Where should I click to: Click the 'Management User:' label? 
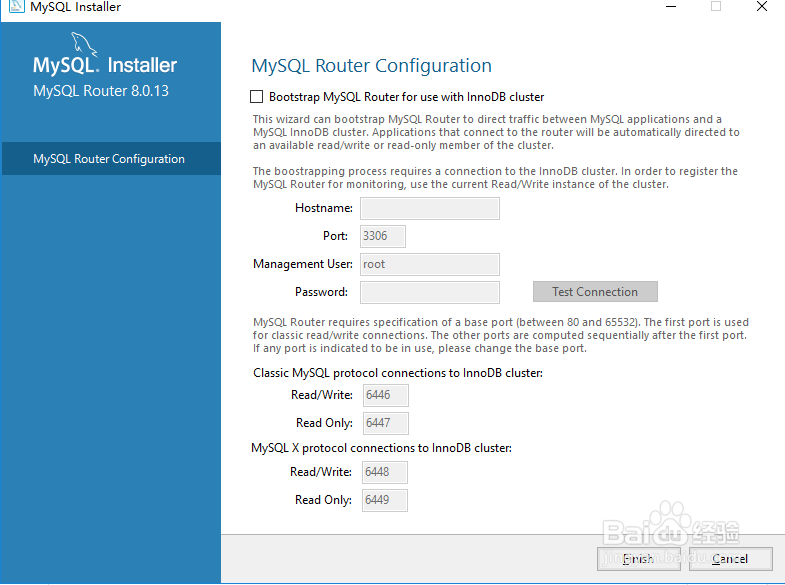[303, 264]
